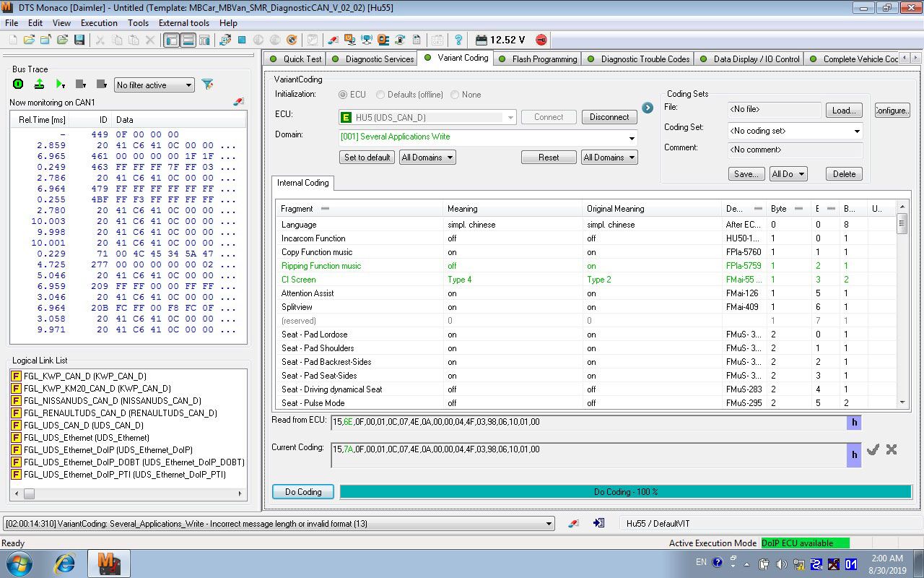Select the None initialization radio button
The image size is (924, 578).
coord(455,95)
